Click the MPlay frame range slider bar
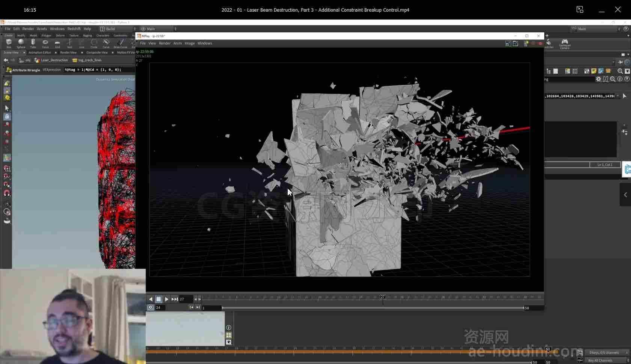This screenshot has height=364, width=631. click(x=373, y=308)
